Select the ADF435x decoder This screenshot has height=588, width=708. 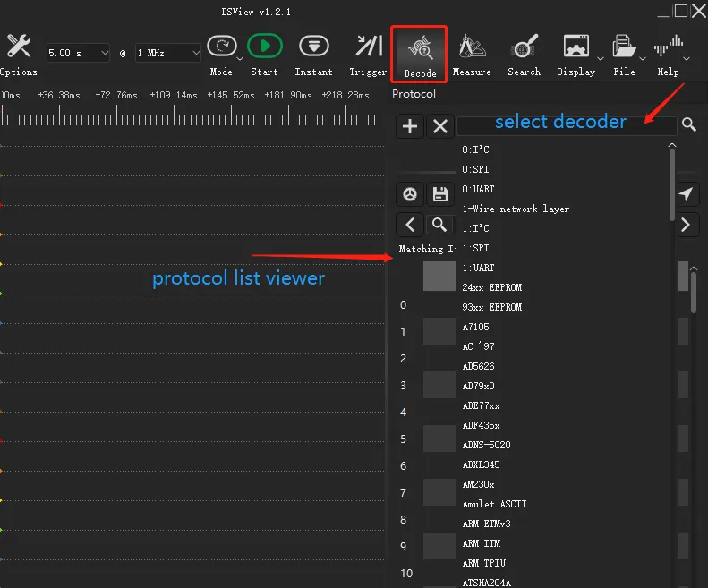[x=481, y=425]
